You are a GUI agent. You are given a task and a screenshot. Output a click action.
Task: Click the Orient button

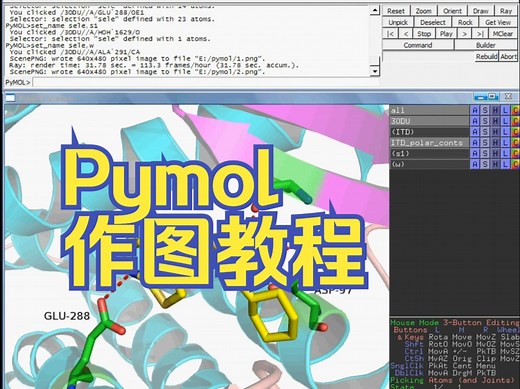tap(452, 11)
